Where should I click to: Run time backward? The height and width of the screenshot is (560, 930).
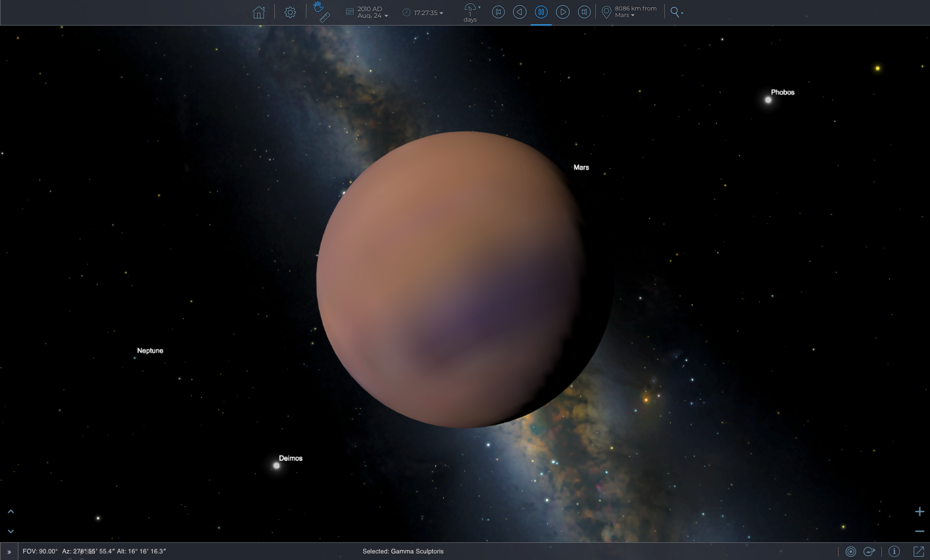pyautogui.click(x=520, y=12)
